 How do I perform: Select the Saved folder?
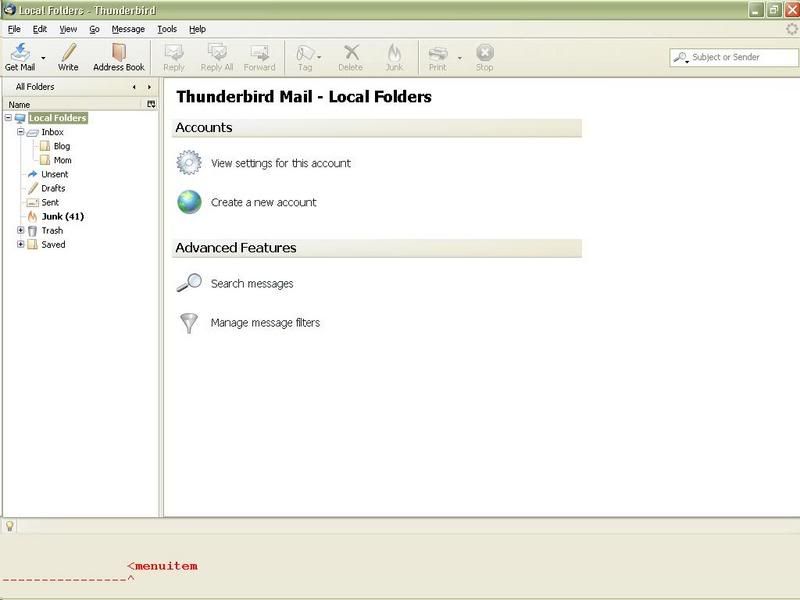(53, 244)
